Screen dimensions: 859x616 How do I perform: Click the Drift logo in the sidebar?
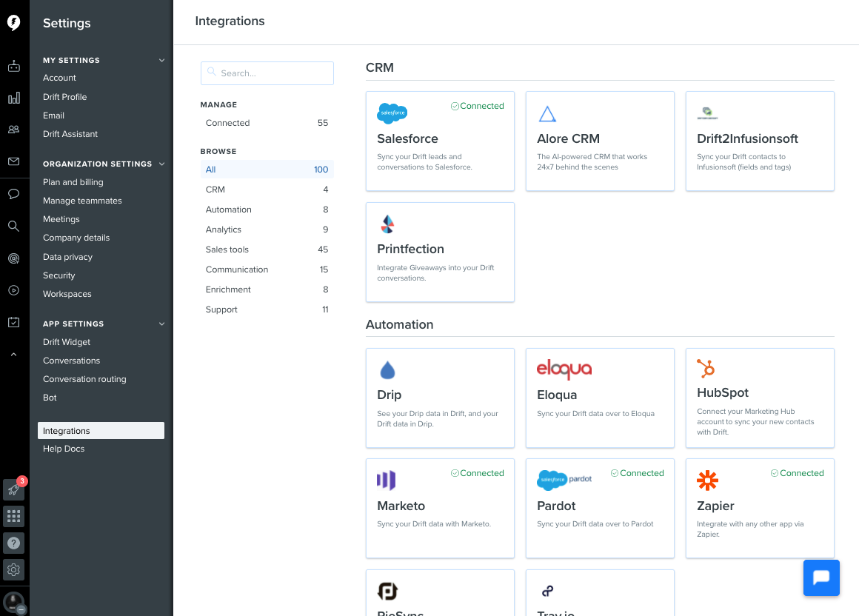click(x=13, y=23)
